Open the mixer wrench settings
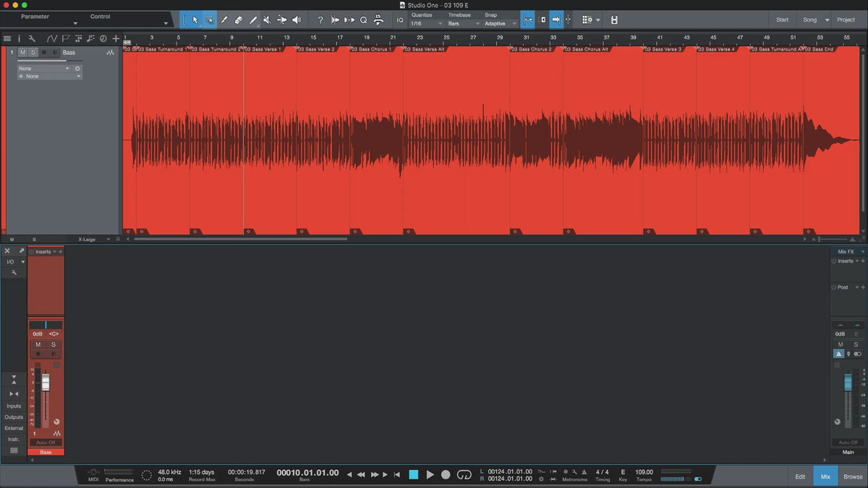Screen dimensions: 868x488 pyautogui.click(x=14, y=273)
